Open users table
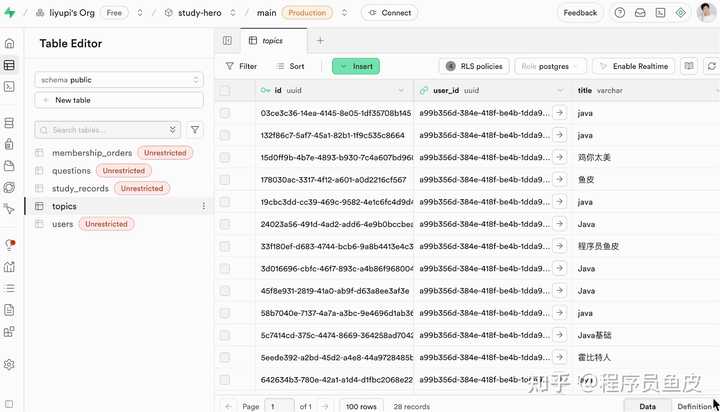The image size is (720, 412). (62, 224)
